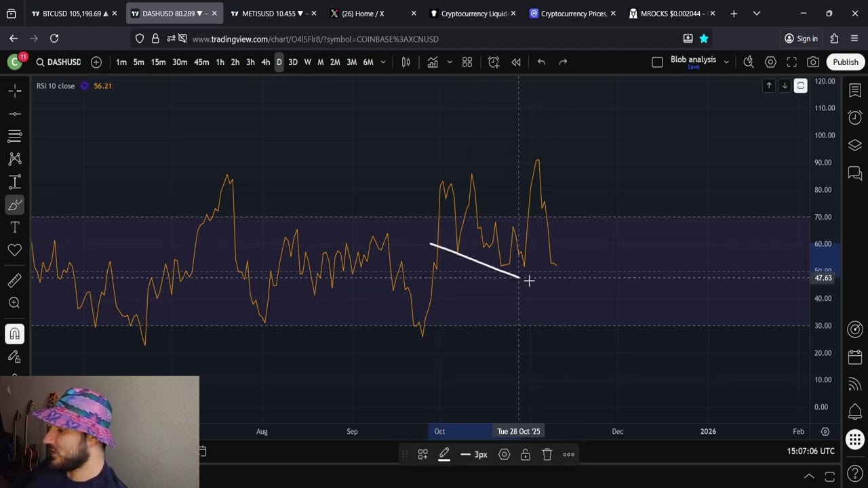Viewport: 868px width, 488px height.
Task: Open the Fibonacci retracement tools
Action: 15,136
